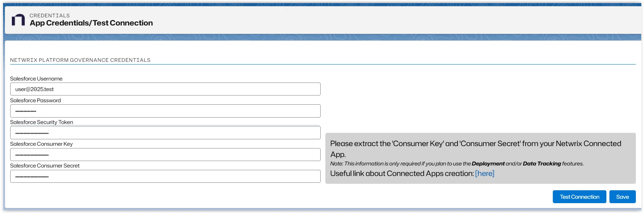Click the 'Salesforce Consumer Secret' label
This screenshot has height=213, width=644.
45,166
